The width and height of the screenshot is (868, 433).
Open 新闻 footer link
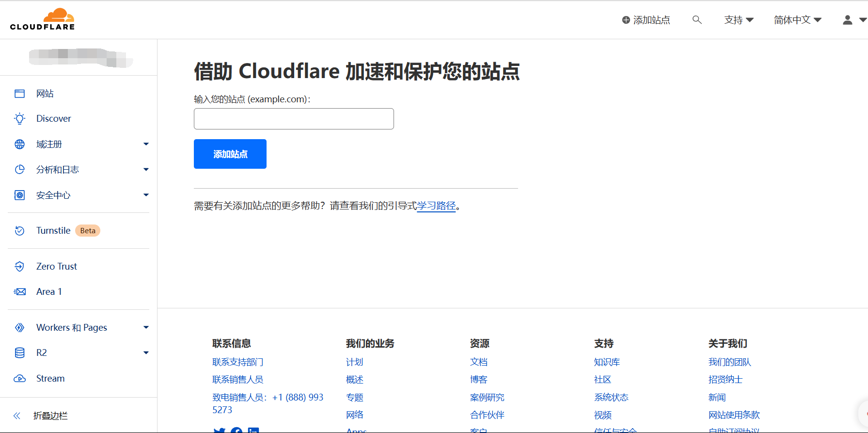click(x=717, y=398)
